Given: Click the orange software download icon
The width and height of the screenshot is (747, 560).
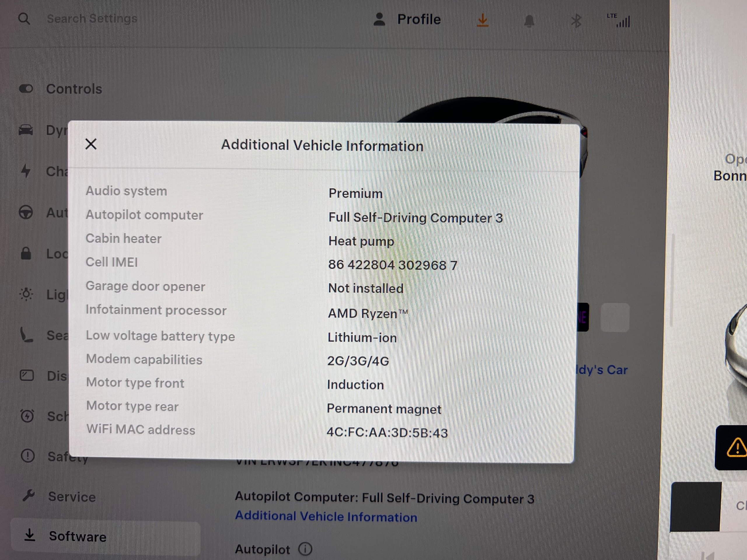Looking at the screenshot, I should (483, 20).
